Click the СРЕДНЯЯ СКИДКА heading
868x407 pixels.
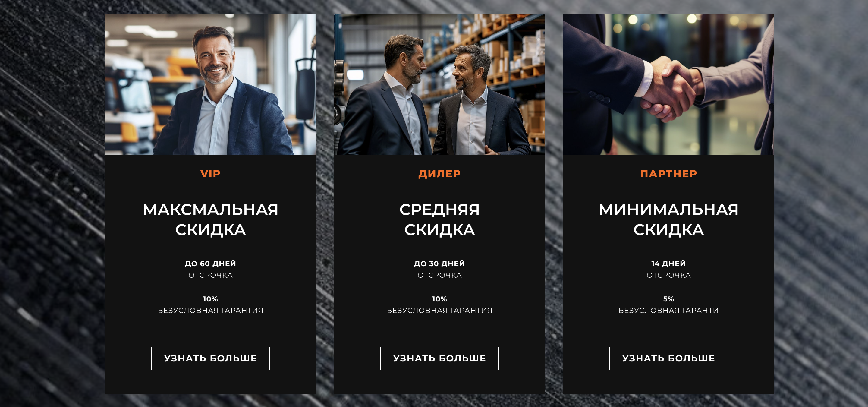click(439, 220)
